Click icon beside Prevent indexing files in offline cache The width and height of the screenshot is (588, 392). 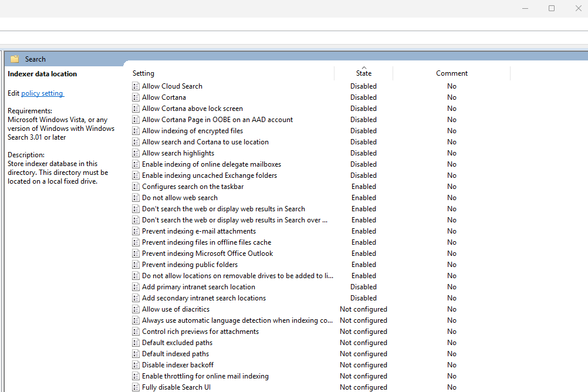pos(136,242)
